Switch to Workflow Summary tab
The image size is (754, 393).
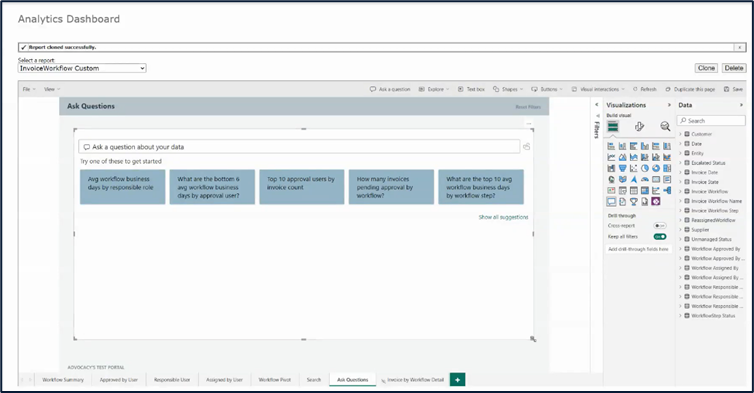pos(63,380)
